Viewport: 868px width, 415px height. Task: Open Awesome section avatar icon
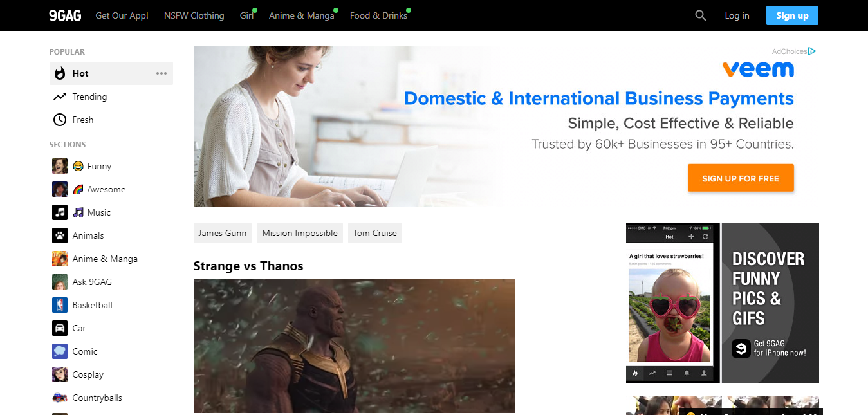tap(60, 189)
